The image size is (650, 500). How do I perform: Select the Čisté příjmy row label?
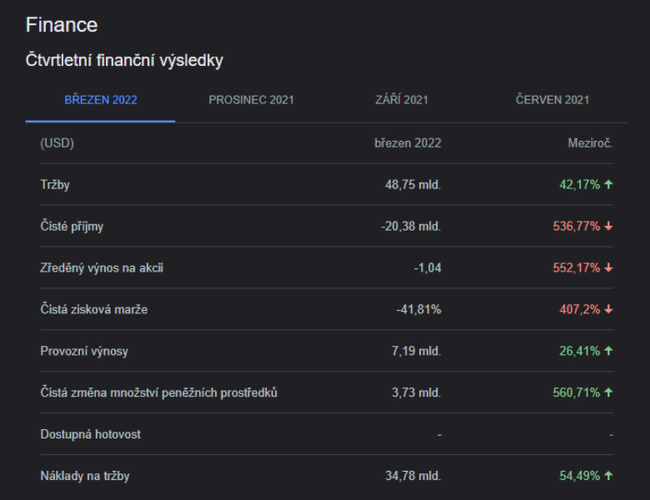point(71,227)
